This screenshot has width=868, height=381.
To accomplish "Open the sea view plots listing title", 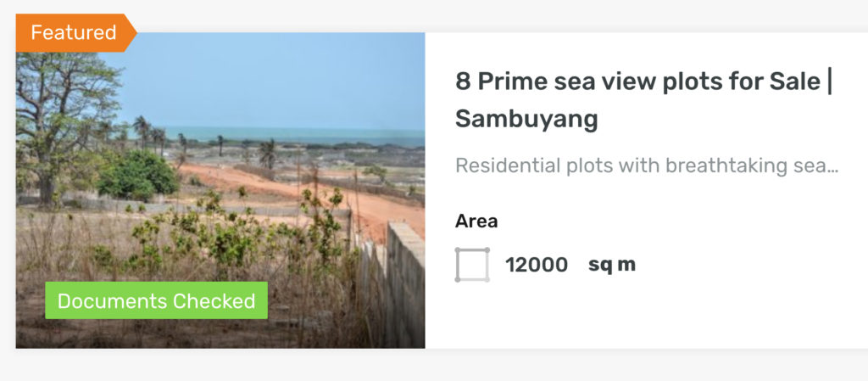I will [x=644, y=100].
